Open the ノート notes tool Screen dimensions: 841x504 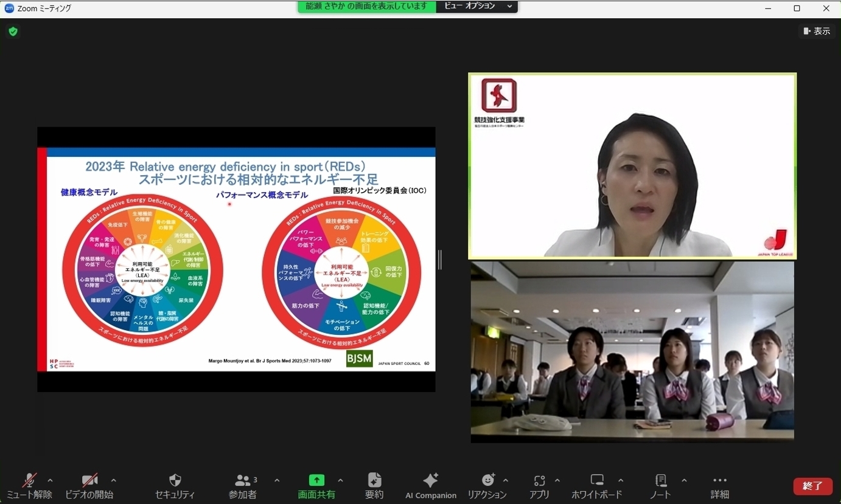pyautogui.click(x=661, y=486)
